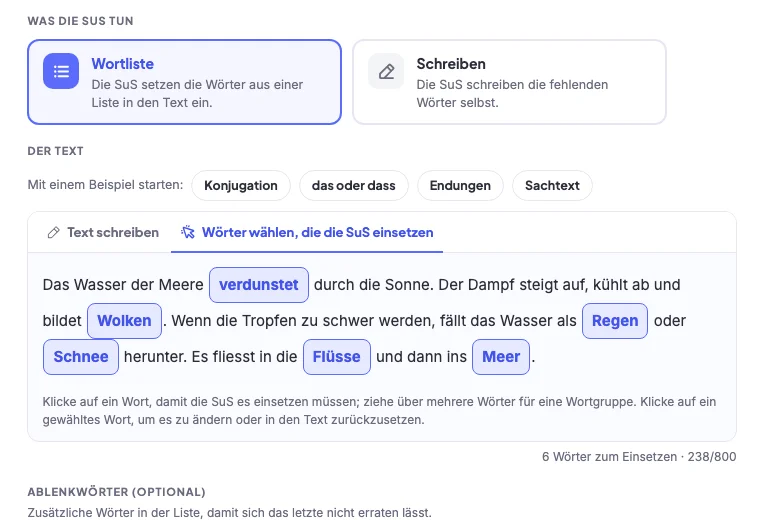Image resolution: width=764 pixels, height=520 pixels.
Task: Mark the word Sonne as a gap
Action: [x=409, y=285]
